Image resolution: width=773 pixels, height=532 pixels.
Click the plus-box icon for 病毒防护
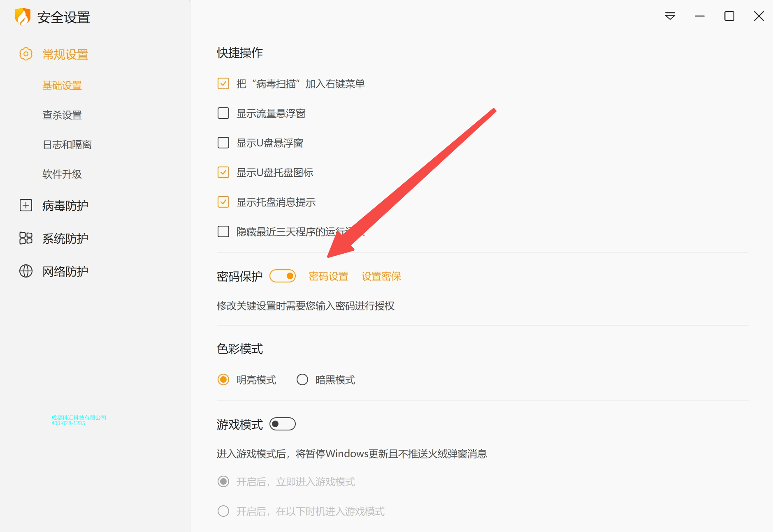26,205
